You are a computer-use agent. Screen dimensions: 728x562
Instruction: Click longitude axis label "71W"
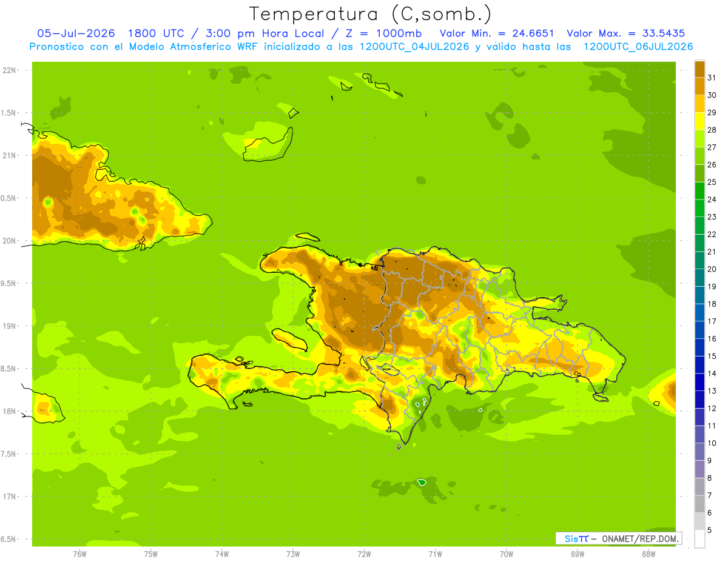pyautogui.click(x=435, y=554)
